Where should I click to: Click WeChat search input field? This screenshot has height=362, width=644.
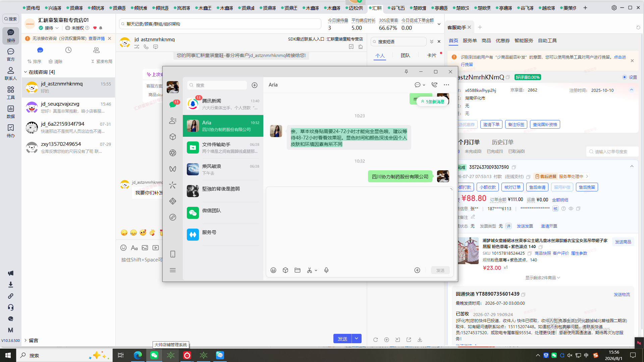tap(217, 85)
